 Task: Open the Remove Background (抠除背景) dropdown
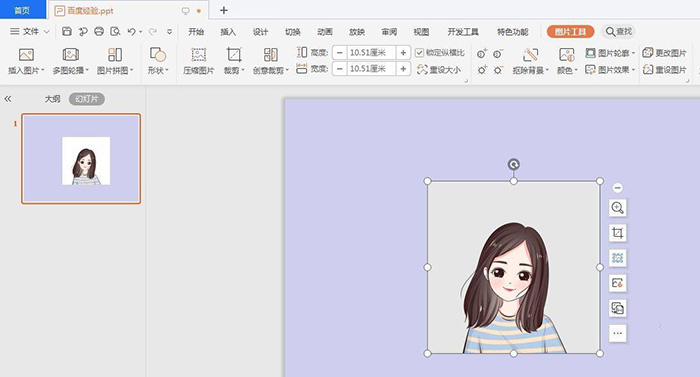coord(547,70)
